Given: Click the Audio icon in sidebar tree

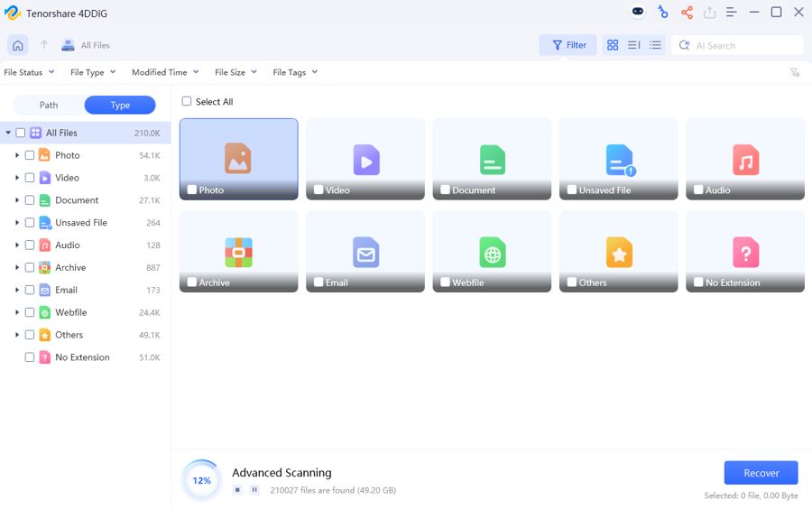Looking at the screenshot, I should point(45,245).
